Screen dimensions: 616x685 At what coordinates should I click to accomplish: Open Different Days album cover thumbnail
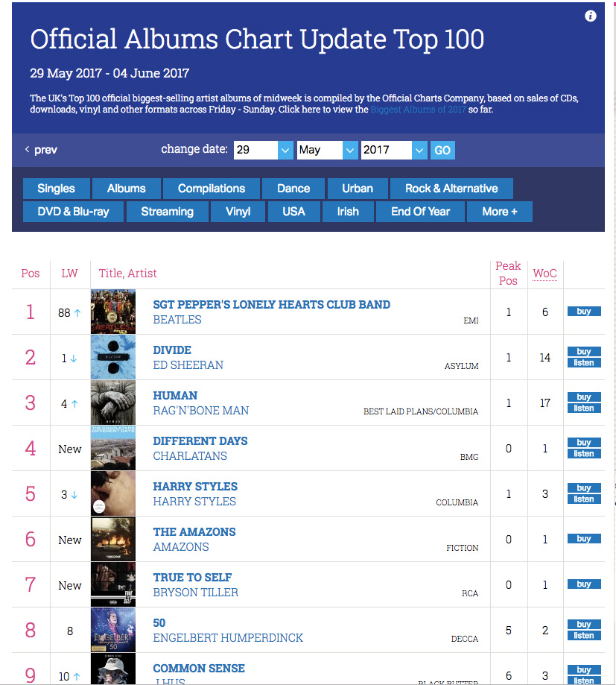[113, 448]
